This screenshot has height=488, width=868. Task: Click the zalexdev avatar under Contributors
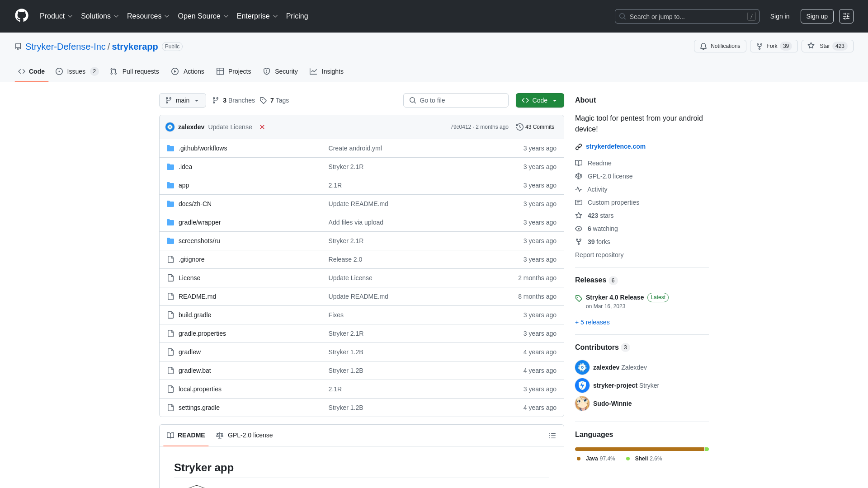pos(582,367)
